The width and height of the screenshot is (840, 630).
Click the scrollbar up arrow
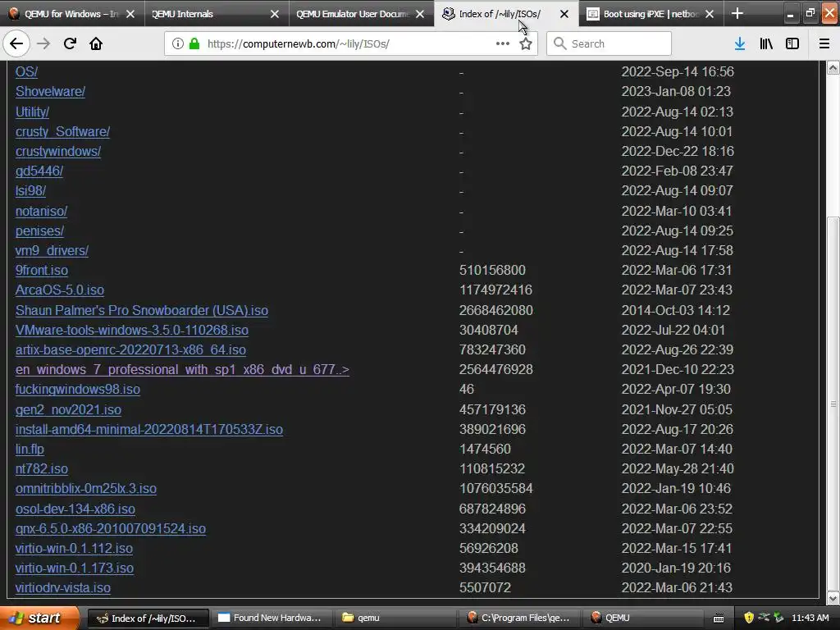833,67
